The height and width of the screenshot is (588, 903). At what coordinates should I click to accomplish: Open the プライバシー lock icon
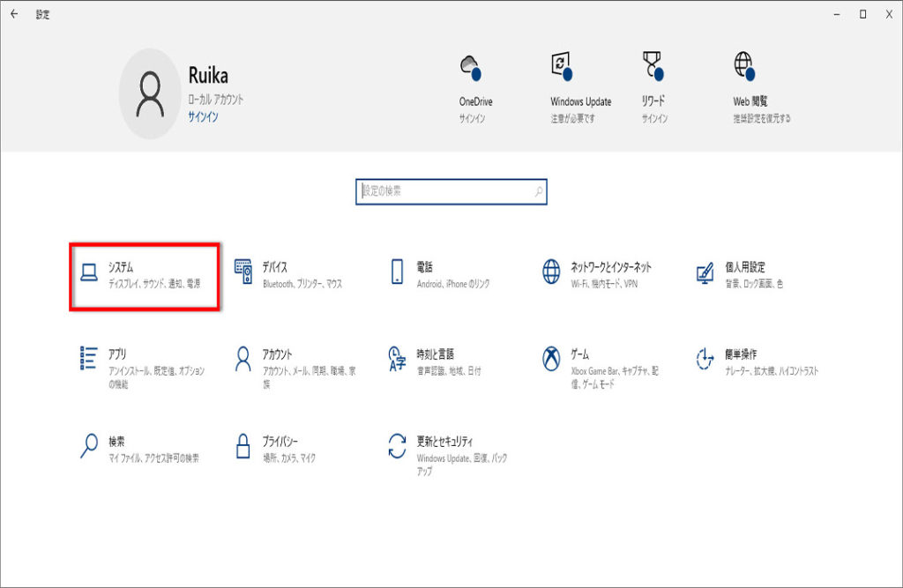click(243, 446)
